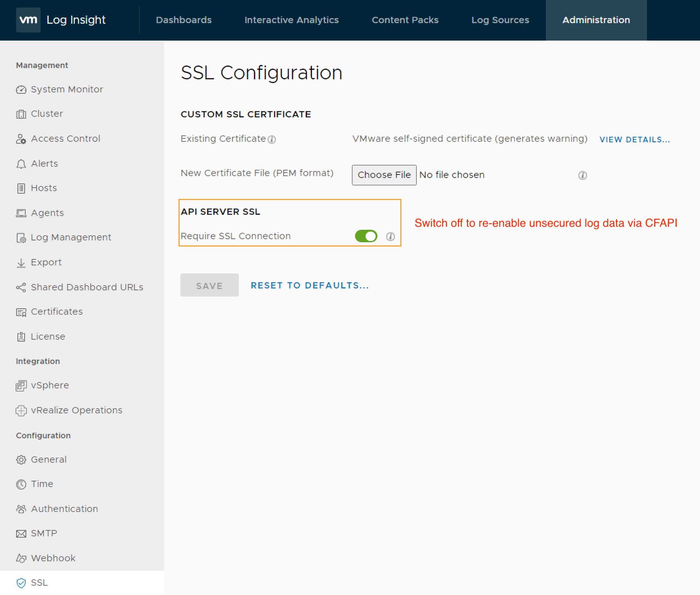The image size is (700, 595).
Task: Open Access Control settings
Action: [66, 139]
